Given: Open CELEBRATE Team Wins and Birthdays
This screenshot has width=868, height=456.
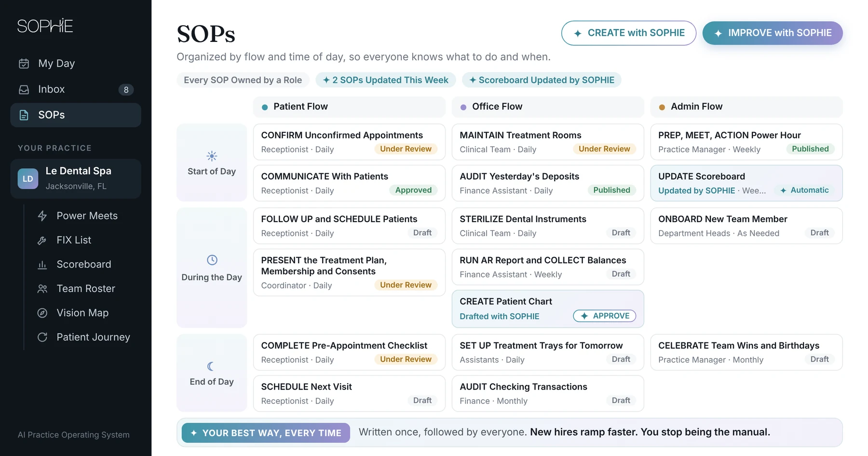Looking at the screenshot, I should [x=746, y=352].
